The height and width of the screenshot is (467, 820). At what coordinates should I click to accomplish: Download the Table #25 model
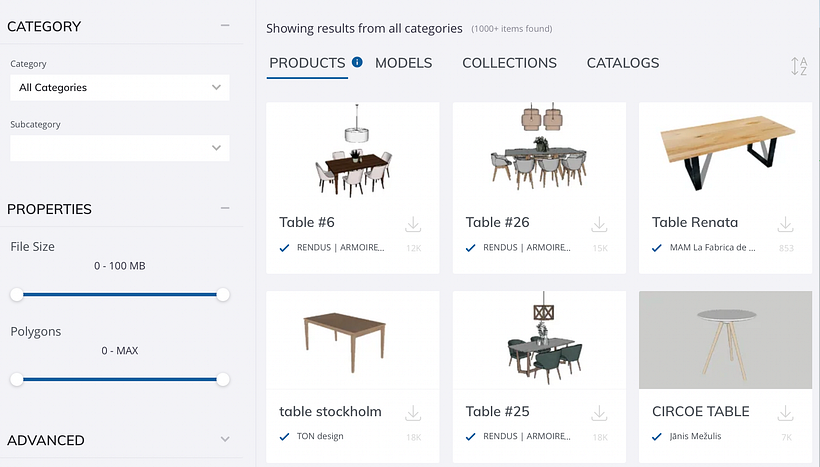coord(599,413)
